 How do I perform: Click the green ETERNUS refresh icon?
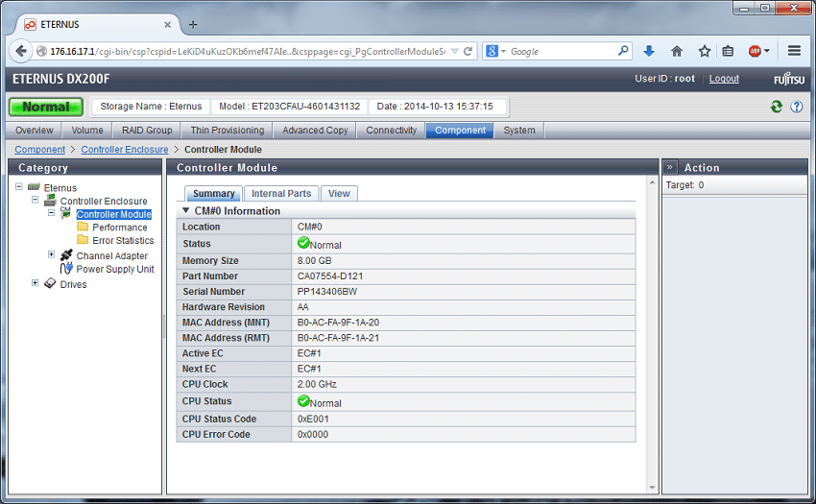(x=777, y=107)
